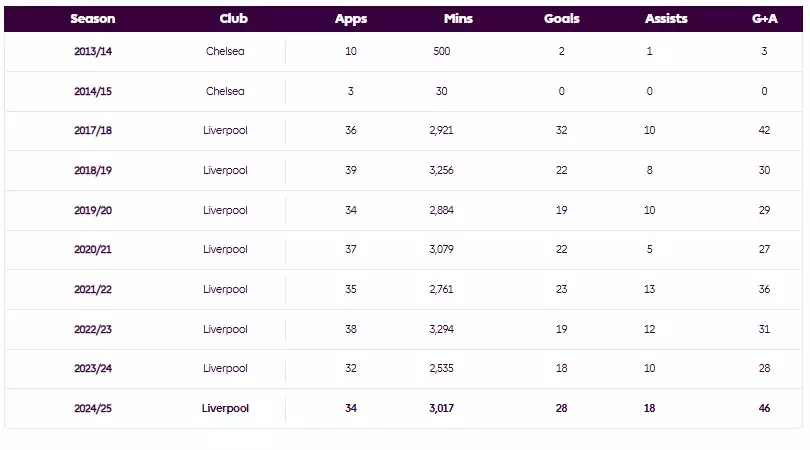Click the 2022/23 season label
Screen dimensions: 810x450
93,329
